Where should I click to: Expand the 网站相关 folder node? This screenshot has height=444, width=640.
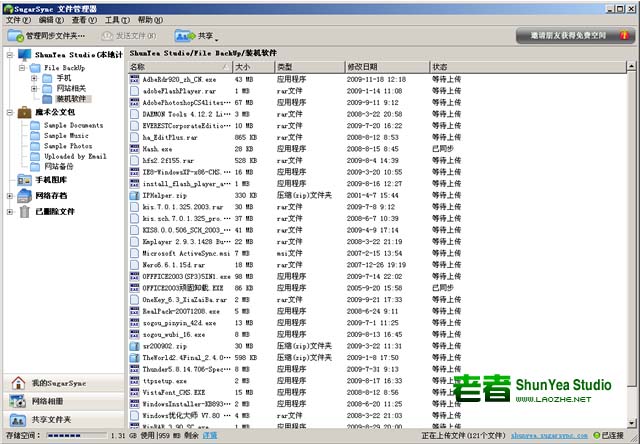coord(34,89)
